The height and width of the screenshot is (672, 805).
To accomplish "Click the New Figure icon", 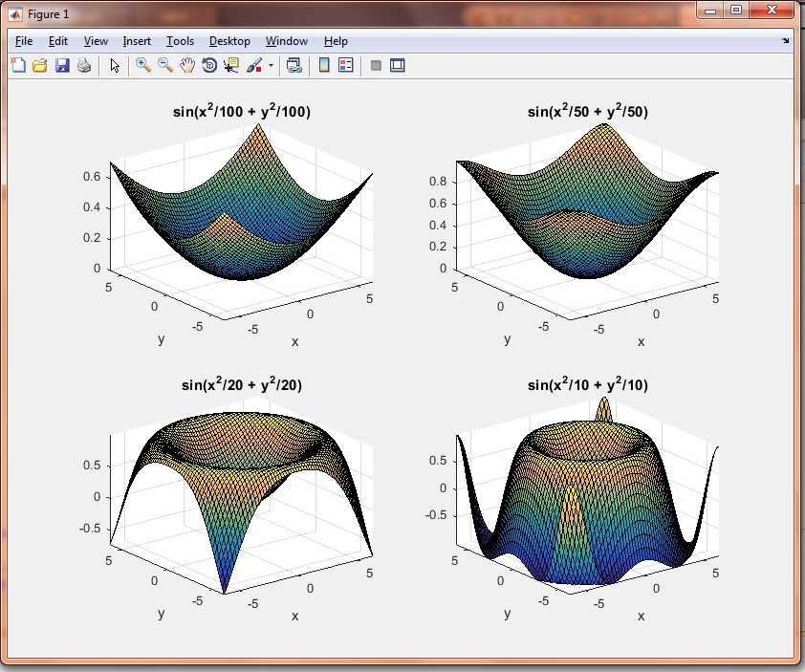I will click(x=18, y=65).
